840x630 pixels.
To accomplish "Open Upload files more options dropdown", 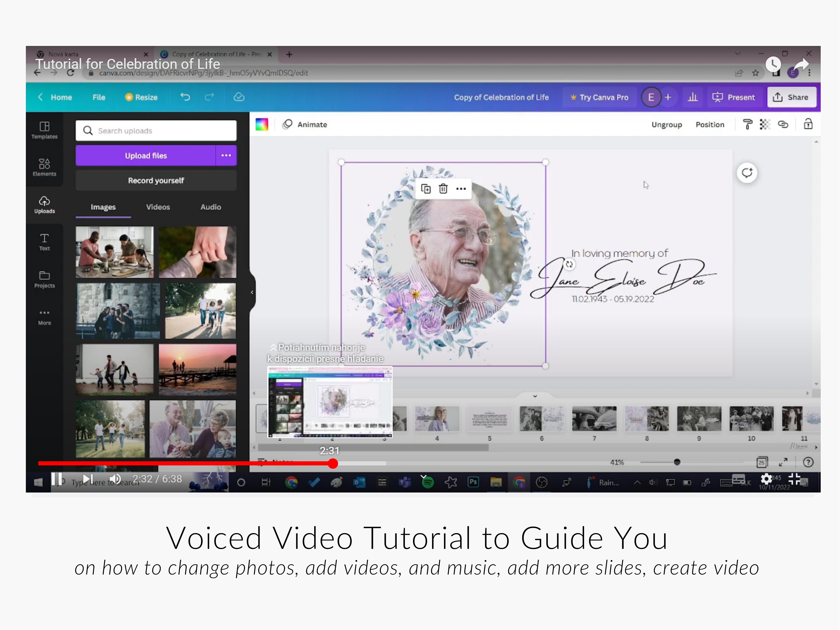I will tap(226, 155).
